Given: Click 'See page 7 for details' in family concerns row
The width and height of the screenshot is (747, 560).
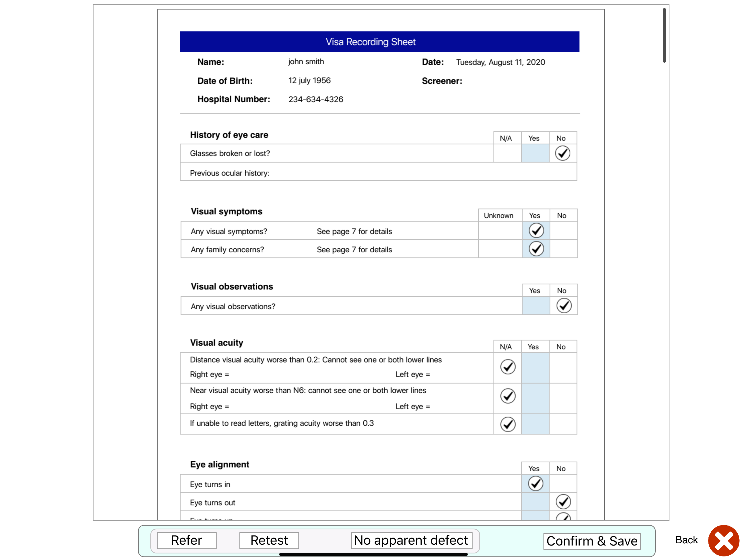Looking at the screenshot, I should (x=354, y=250).
